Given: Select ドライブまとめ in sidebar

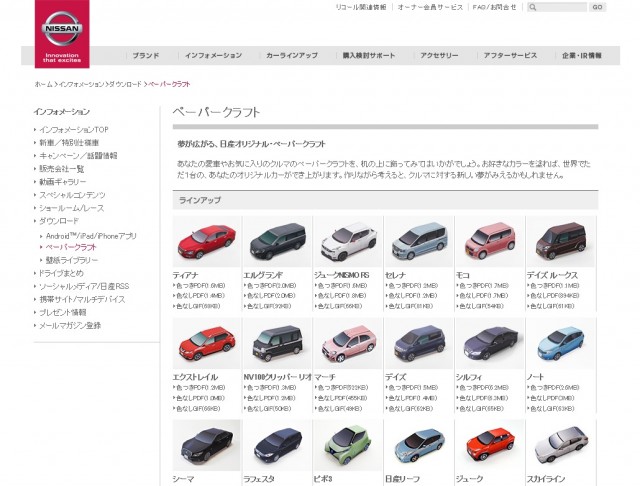Looking at the screenshot, I should [61, 273].
